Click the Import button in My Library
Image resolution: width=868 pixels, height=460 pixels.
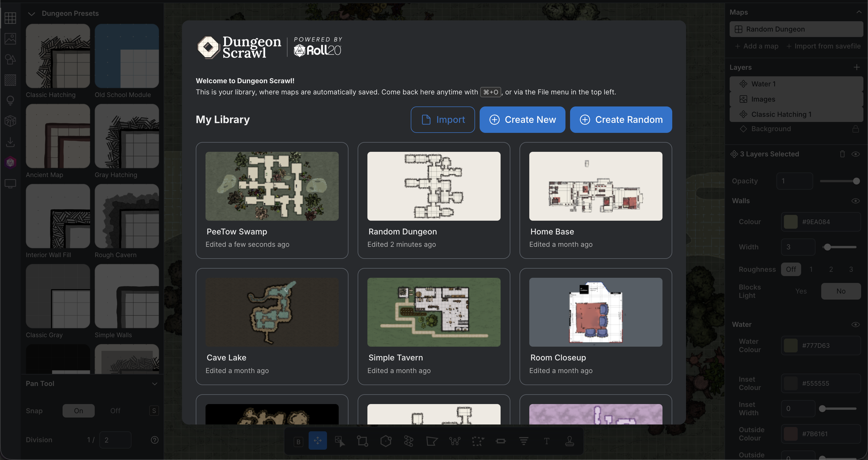tap(443, 120)
